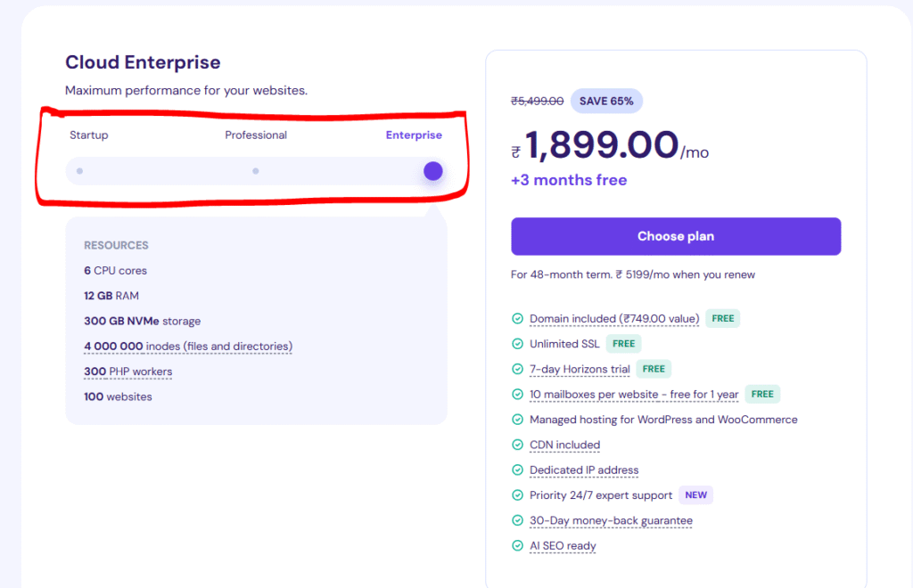Click the purple Enterprise slider handle
This screenshot has width=913, height=588.
point(433,171)
